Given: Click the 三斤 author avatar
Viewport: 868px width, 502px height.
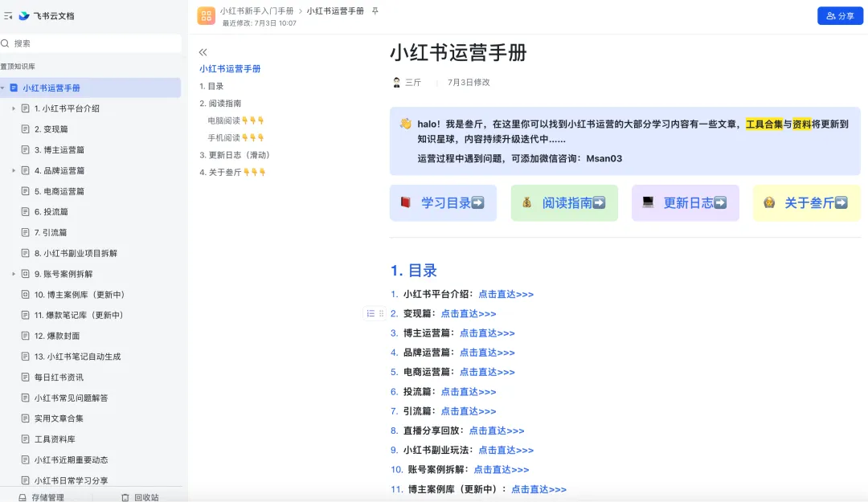Looking at the screenshot, I should point(396,82).
